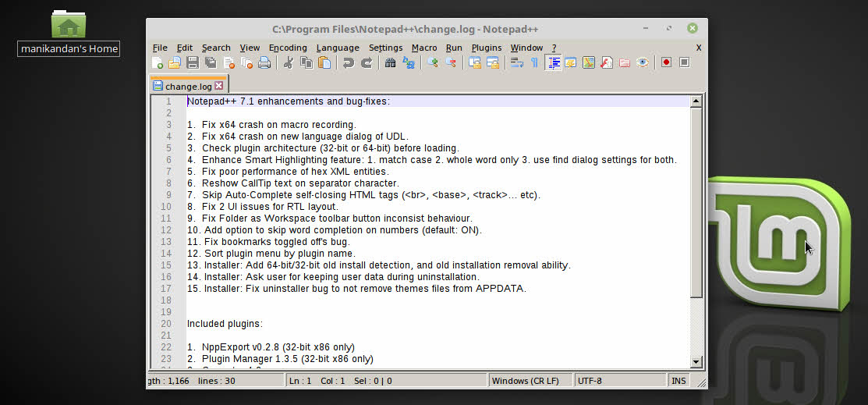Image resolution: width=868 pixels, height=405 pixels.
Task: Click the 'Plugin Manager 1.3.5' line
Action: [x=280, y=358]
